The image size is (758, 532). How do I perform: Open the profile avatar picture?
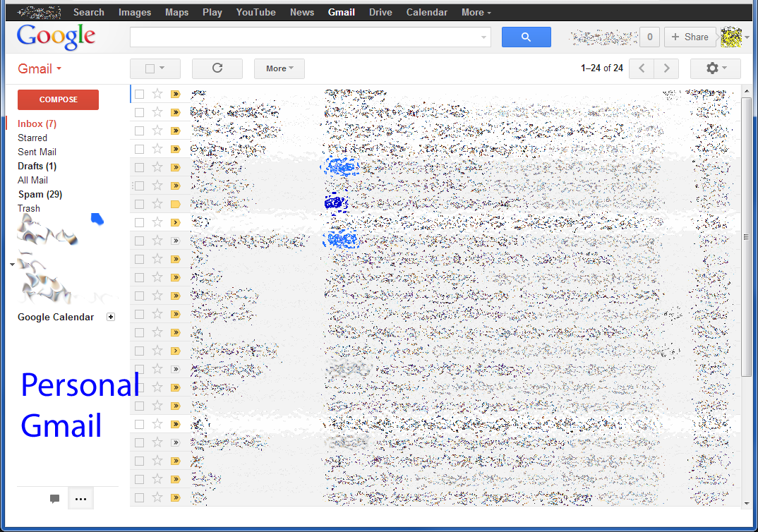tap(731, 37)
